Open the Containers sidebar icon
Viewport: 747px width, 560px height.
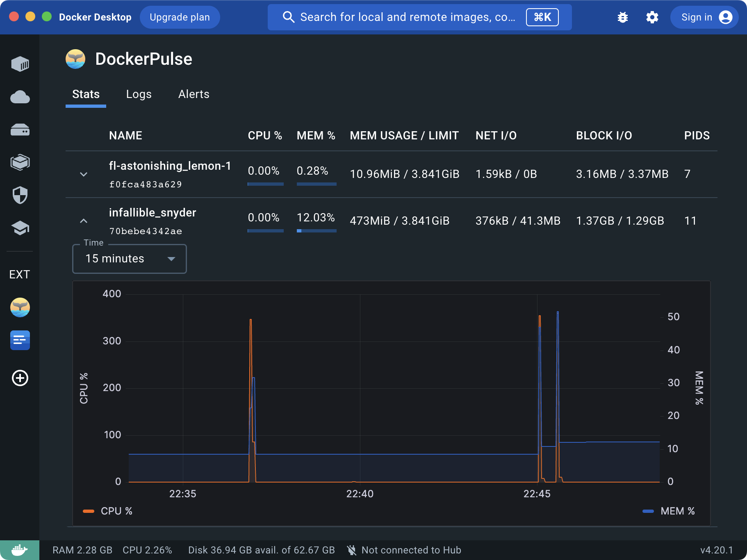coord(20,64)
